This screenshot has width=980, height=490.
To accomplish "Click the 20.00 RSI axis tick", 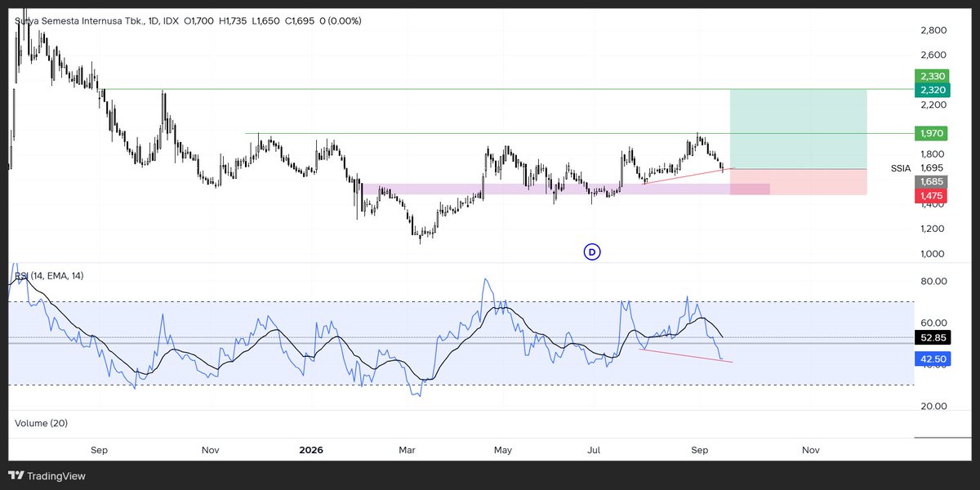I will (x=933, y=406).
